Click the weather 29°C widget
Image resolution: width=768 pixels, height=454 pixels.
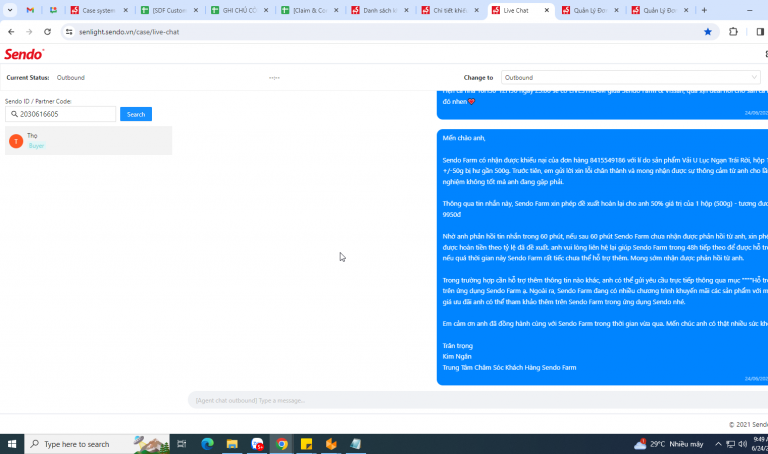[x=669, y=444]
